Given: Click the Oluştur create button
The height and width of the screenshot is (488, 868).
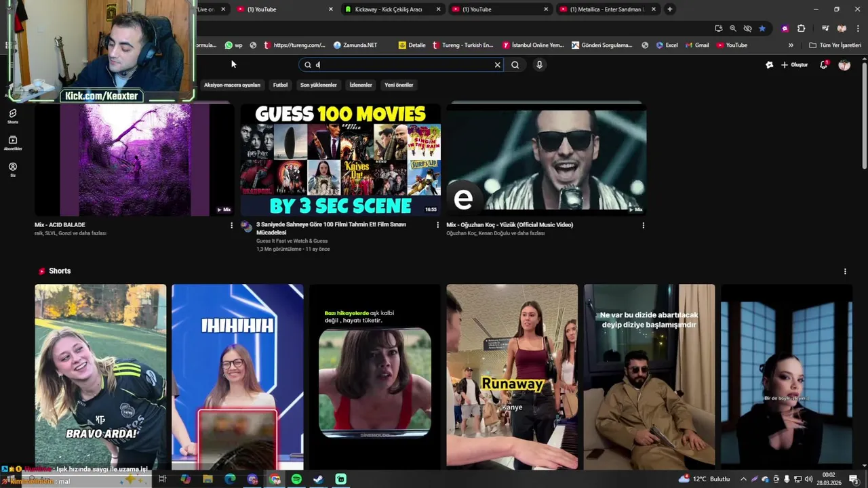Looking at the screenshot, I should point(794,65).
